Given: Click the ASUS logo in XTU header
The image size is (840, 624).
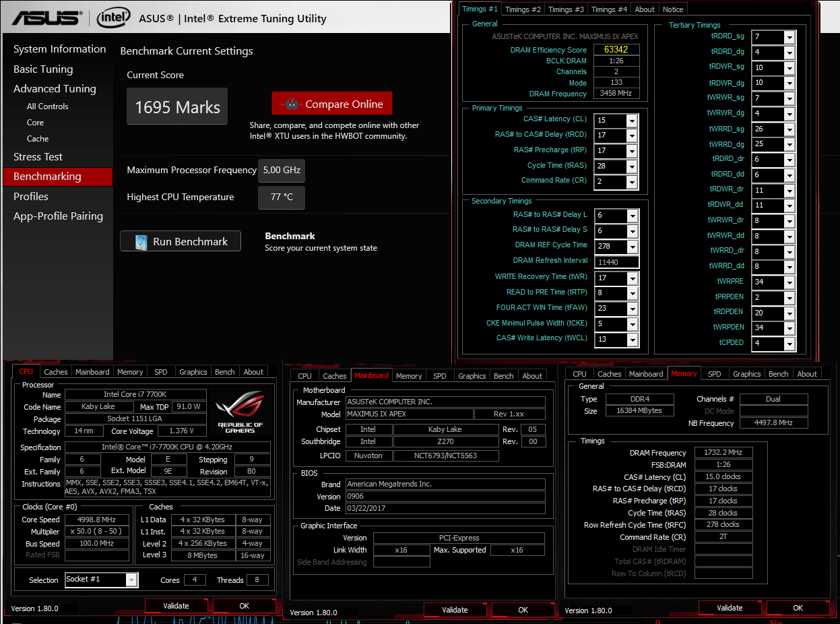Looking at the screenshot, I should pyautogui.click(x=47, y=18).
